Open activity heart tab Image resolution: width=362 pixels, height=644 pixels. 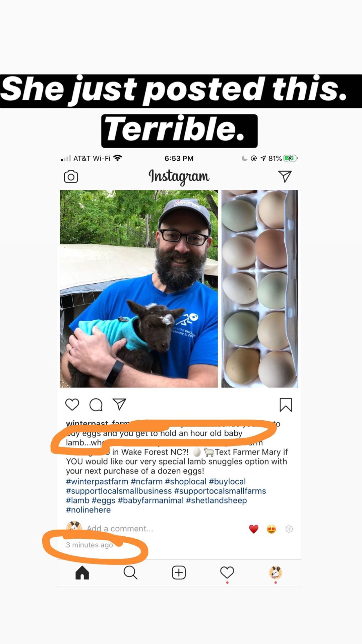coord(227,573)
